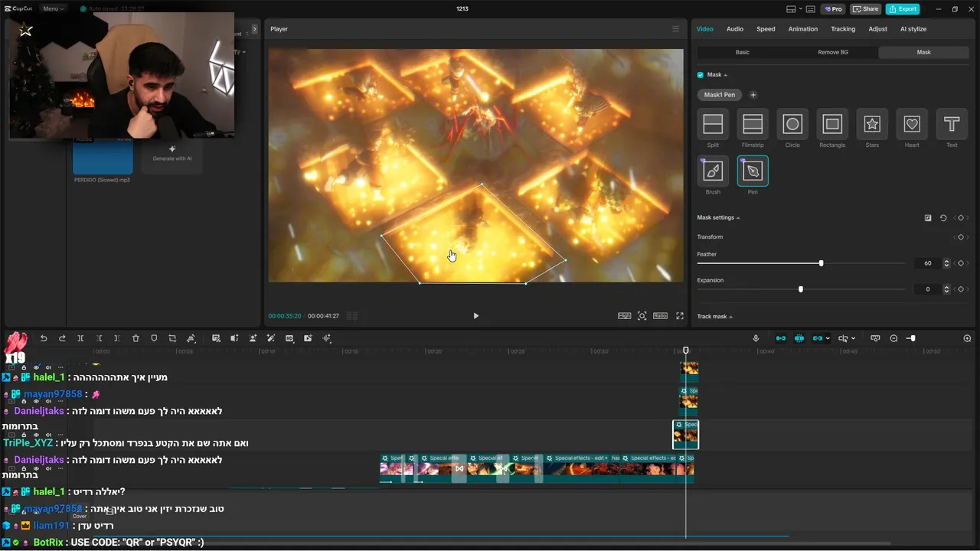Open the Tracking tab
Image resolution: width=980 pixels, height=551 pixels.
point(843,29)
